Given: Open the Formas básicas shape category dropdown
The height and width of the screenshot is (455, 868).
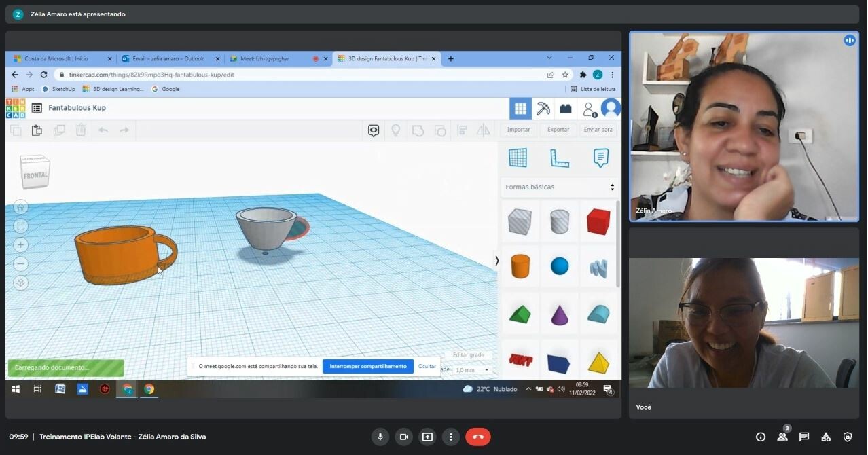Looking at the screenshot, I should 560,187.
